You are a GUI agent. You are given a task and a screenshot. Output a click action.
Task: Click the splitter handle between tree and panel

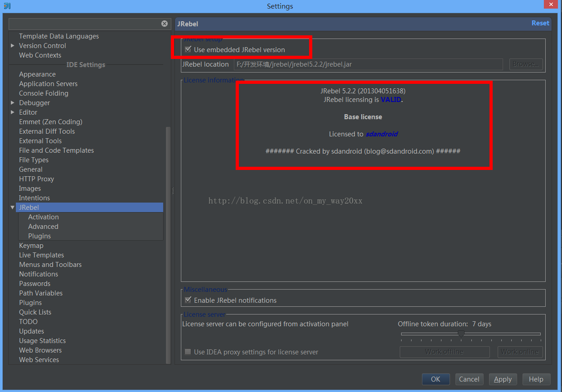point(173,191)
